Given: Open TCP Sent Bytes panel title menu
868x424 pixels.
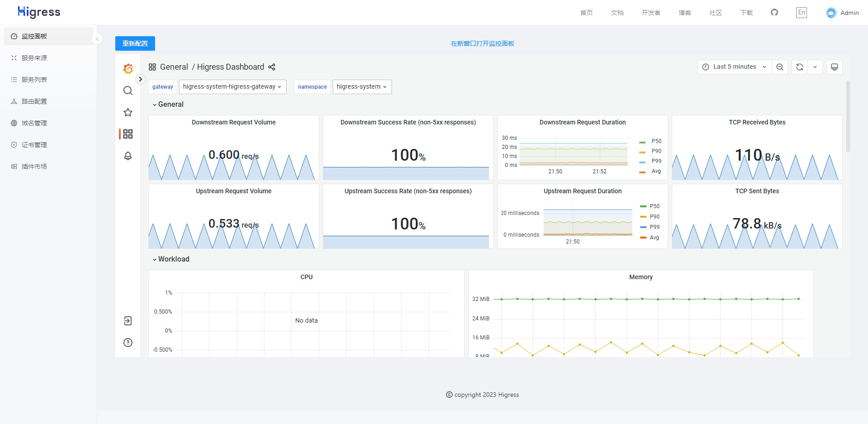Looking at the screenshot, I should point(757,191).
